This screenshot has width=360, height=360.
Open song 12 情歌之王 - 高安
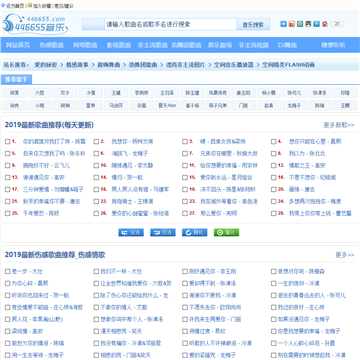(x=307, y=166)
